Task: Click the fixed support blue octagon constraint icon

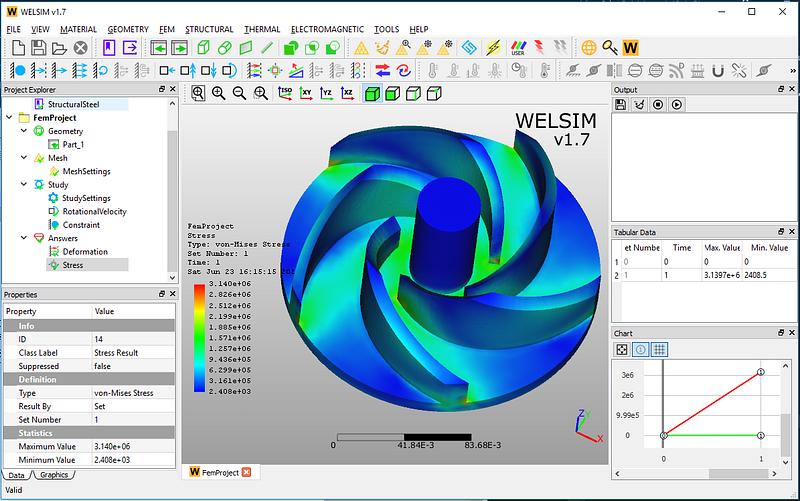Action: (18, 70)
